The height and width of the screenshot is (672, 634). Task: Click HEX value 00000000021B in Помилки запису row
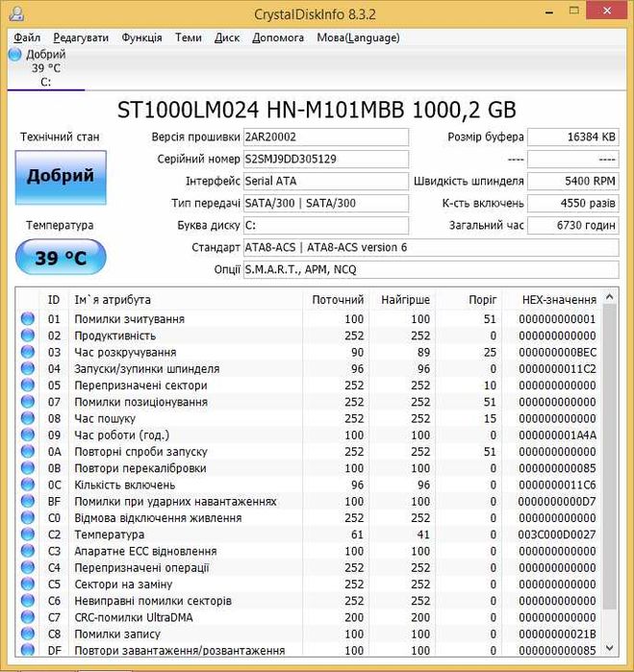pyautogui.click(x=557, y=634)
